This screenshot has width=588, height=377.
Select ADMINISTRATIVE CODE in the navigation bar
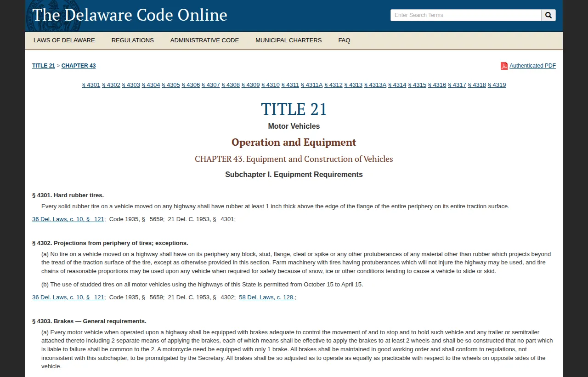[x=204, y=40]
